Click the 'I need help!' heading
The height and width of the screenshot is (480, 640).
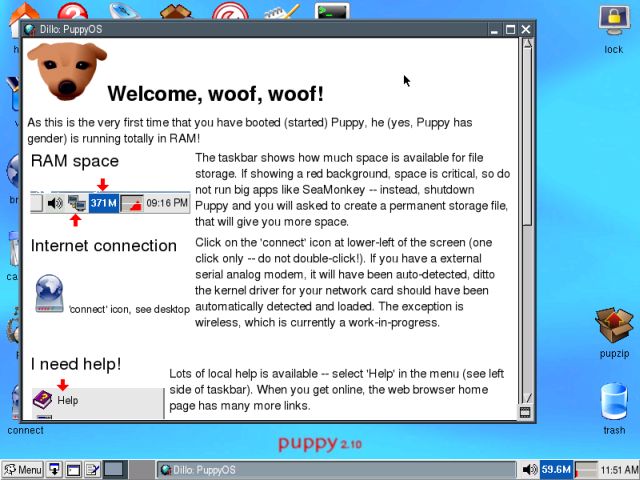click(x=76, y=364)
